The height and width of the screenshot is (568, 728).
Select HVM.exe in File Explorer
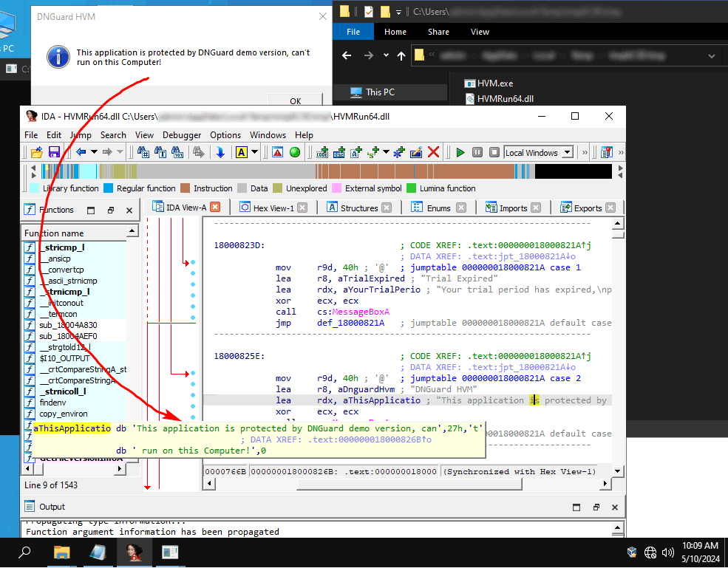coord(494,83)
